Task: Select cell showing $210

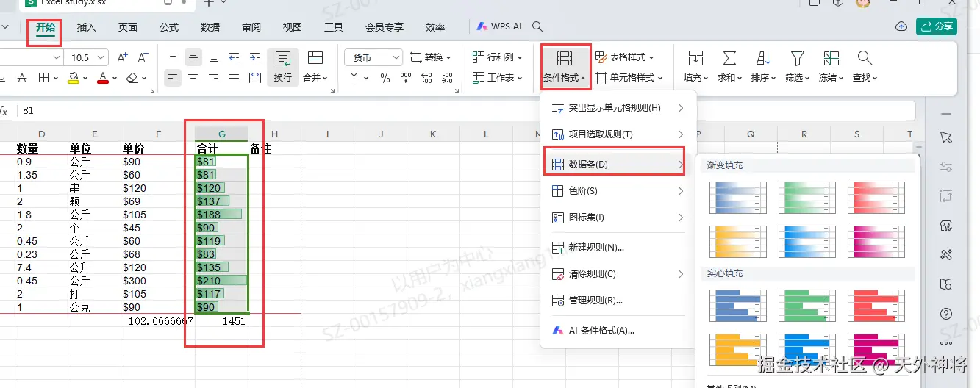Action: (x=222, y=281)
